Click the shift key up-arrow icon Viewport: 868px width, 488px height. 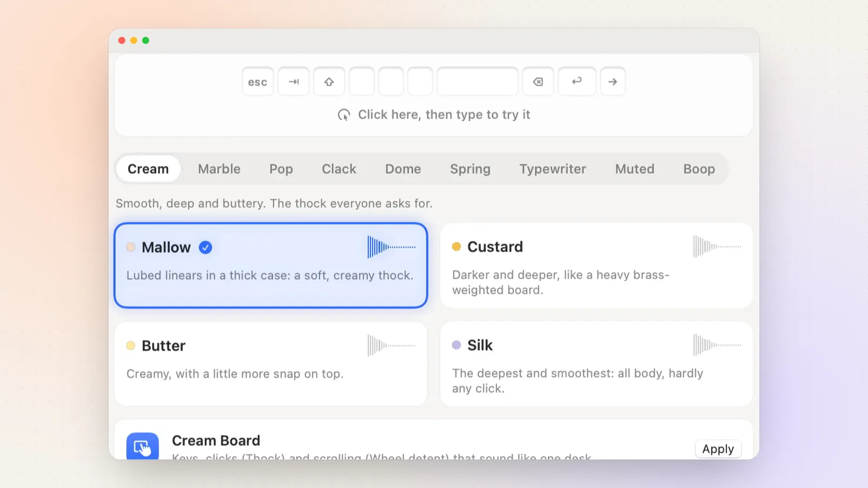(x=329, y=82)
